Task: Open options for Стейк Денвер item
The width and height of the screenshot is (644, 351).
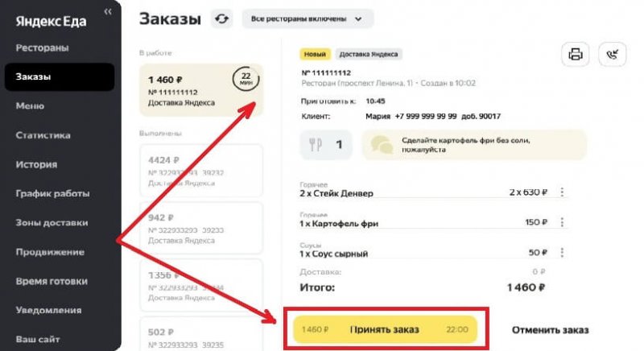Action: tap(562, 192)
